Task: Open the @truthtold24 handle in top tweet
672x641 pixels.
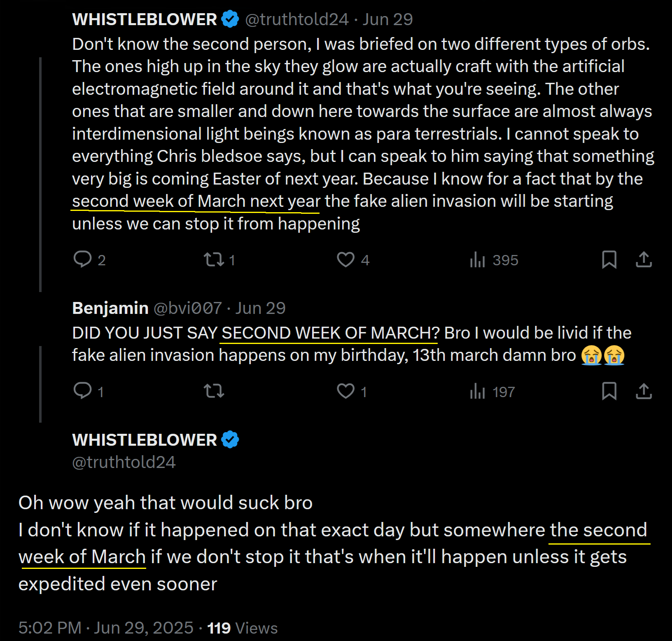Action: coord(296,19)
